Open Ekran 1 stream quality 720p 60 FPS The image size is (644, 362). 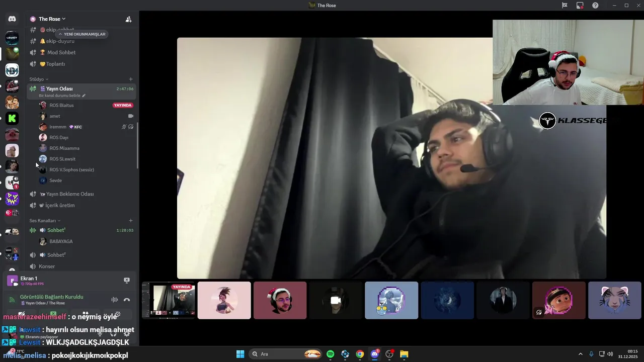pyautogui.click(x=32, y=284)
